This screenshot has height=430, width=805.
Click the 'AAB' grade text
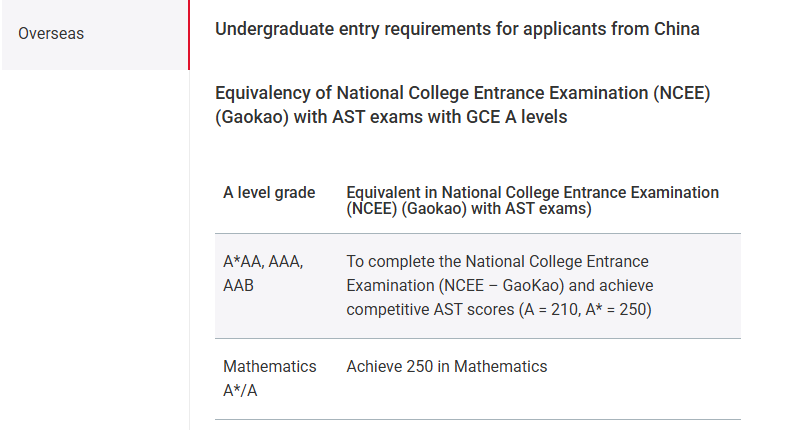(x=238, y=286)
